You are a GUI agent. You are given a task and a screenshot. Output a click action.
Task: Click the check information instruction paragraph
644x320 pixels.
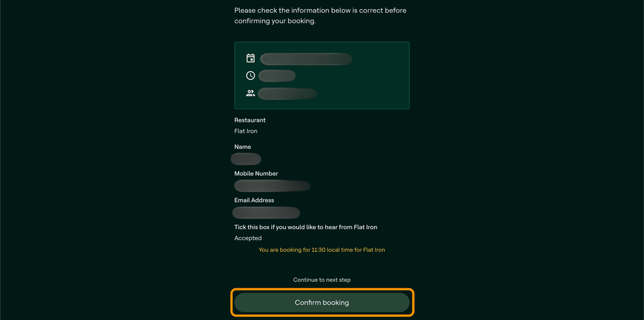(x=320, y=15)
